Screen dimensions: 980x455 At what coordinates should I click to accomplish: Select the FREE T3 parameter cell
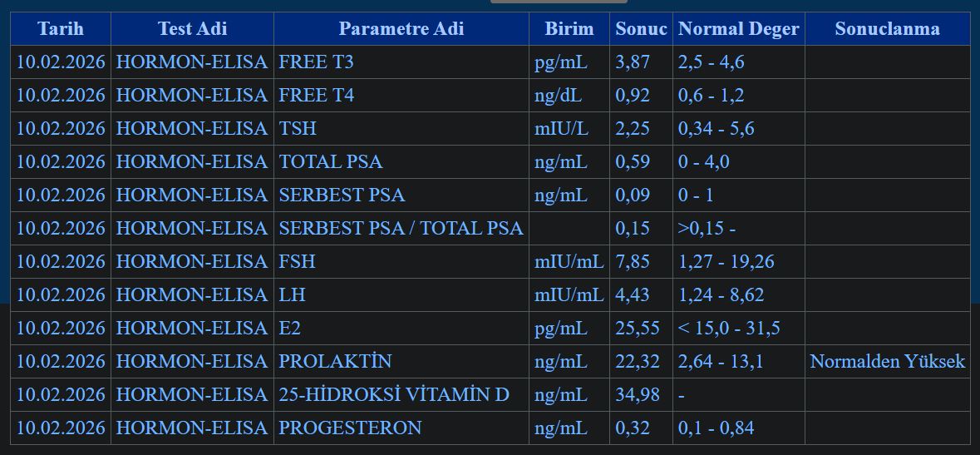click(x=316, y=62)
